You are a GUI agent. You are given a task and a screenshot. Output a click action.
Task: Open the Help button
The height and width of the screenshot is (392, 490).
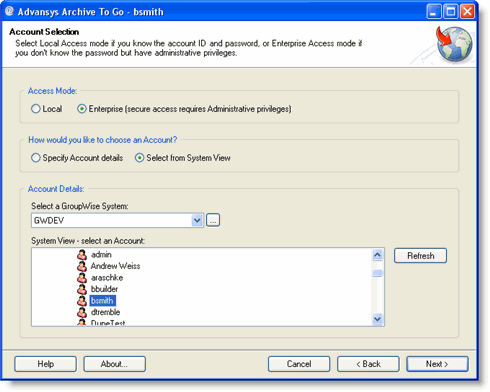click(x=45, y=364)
